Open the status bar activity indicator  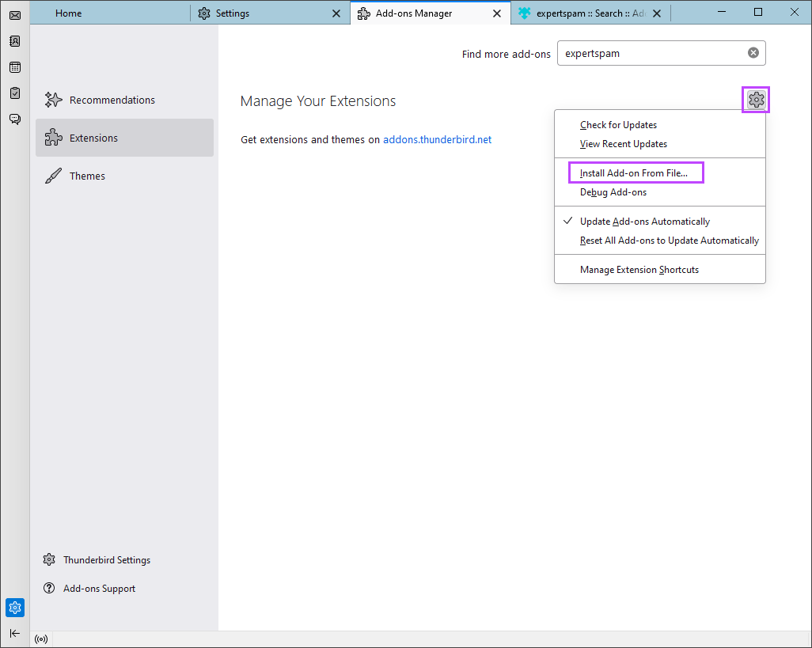point(40,639)
